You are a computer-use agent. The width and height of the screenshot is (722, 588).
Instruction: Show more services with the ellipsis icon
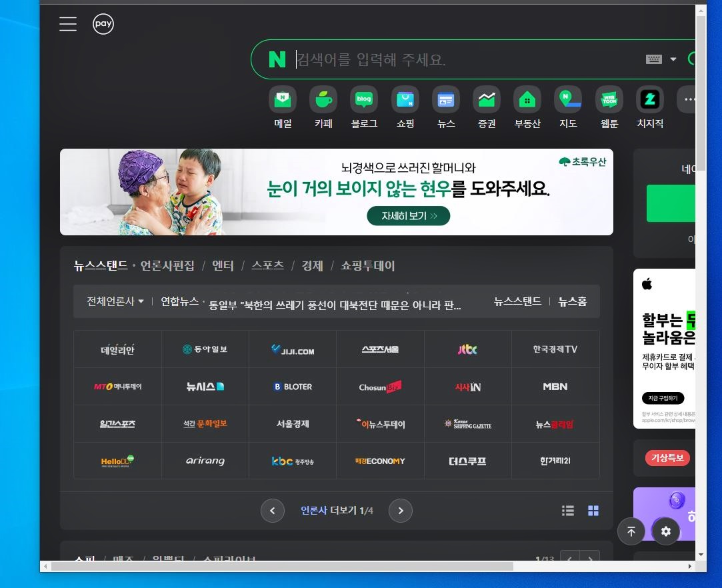click(688, 99)
